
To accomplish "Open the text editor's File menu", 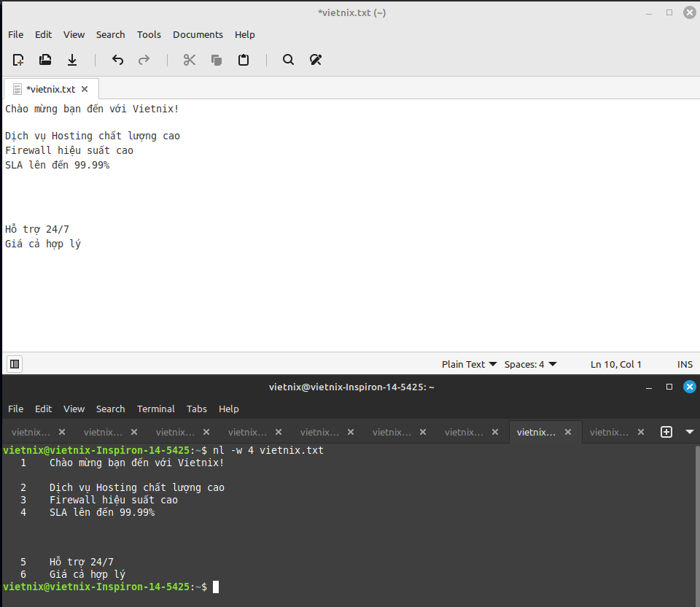I will pos(15,34).
